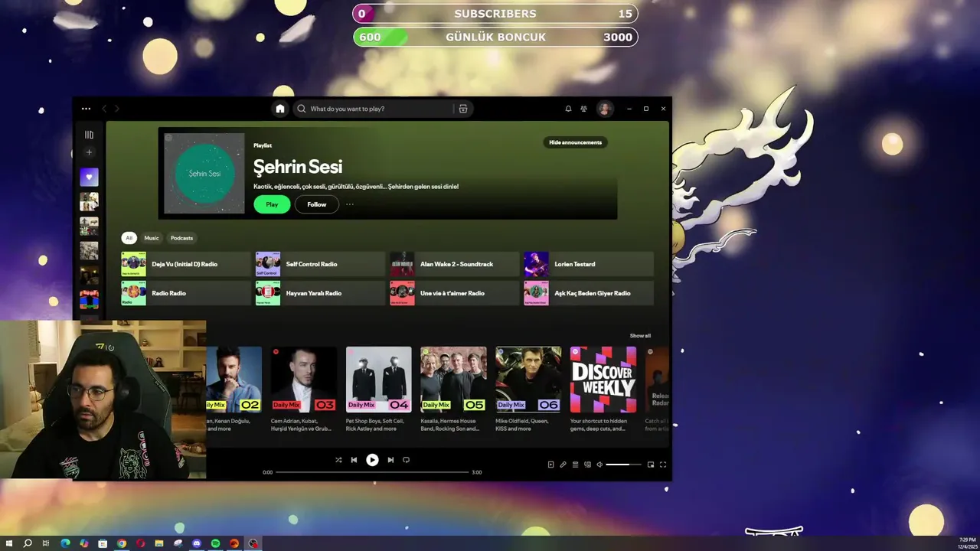980x551 pixels.
Task: Hide announcements banner
Action: (x=575, y=142)
